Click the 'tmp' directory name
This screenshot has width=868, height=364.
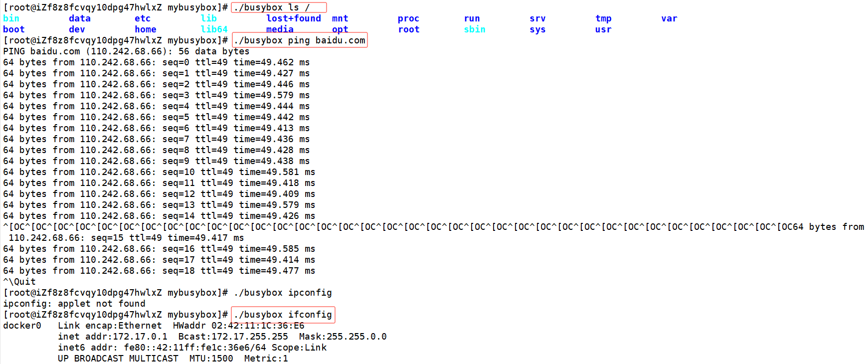click(603, 18)
